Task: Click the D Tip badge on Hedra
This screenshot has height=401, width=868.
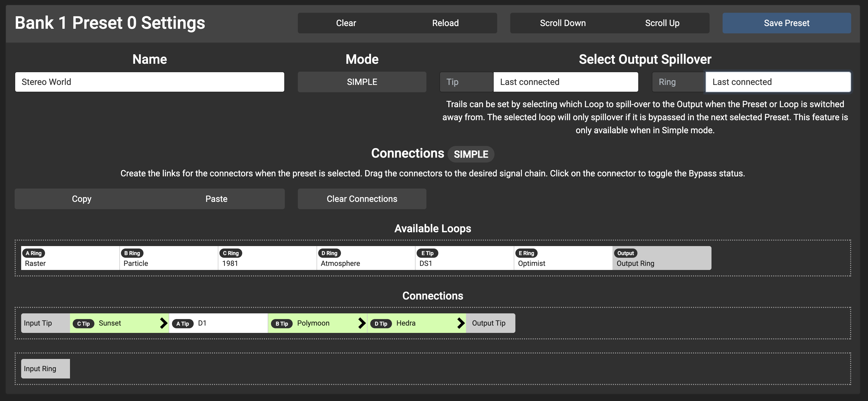Action: [381, 323]
